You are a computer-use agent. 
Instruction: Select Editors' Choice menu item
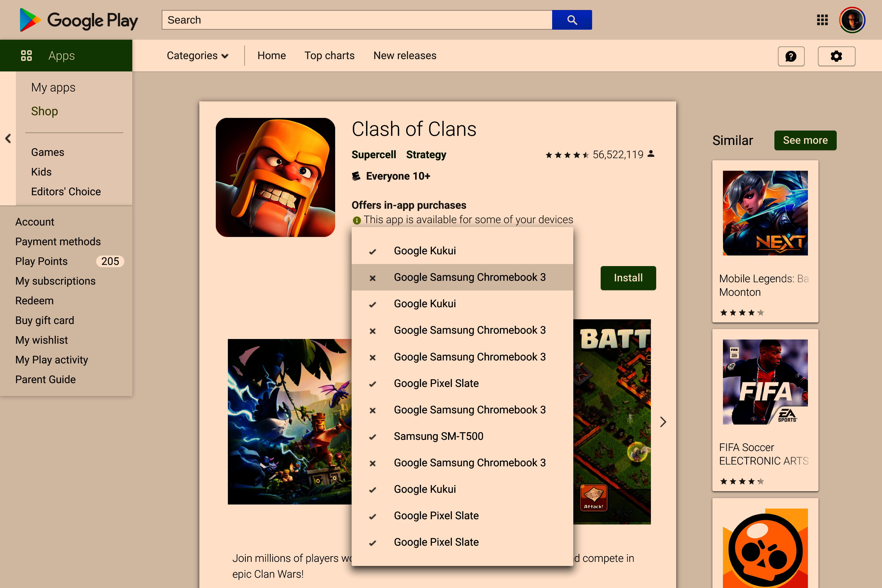66,192
